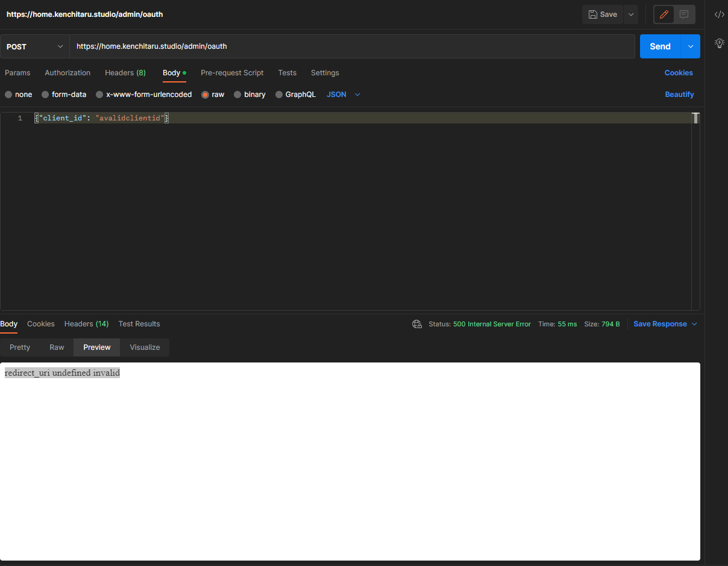Switch body type to GraphQL

pyautogui.click(x=278, y=95)
